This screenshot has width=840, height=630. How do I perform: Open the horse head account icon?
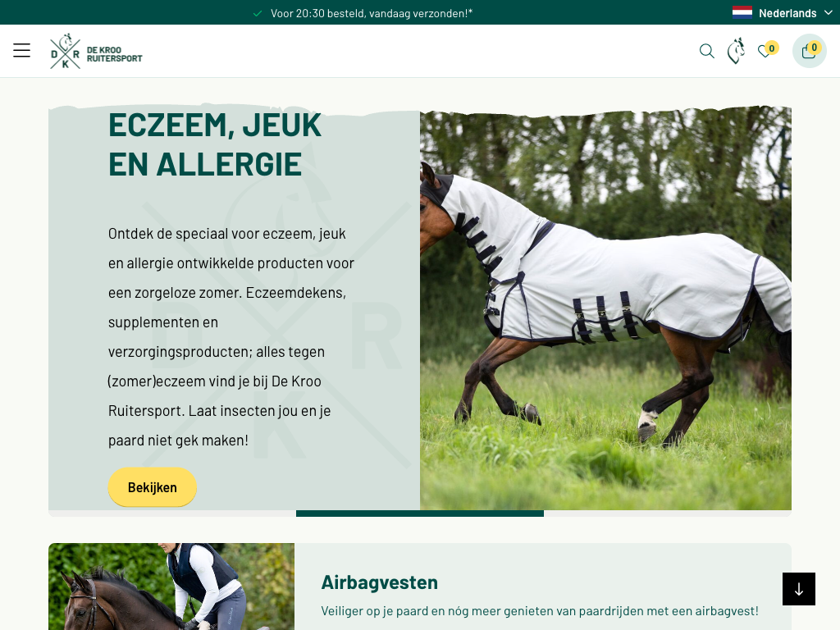tap(736, 51)
